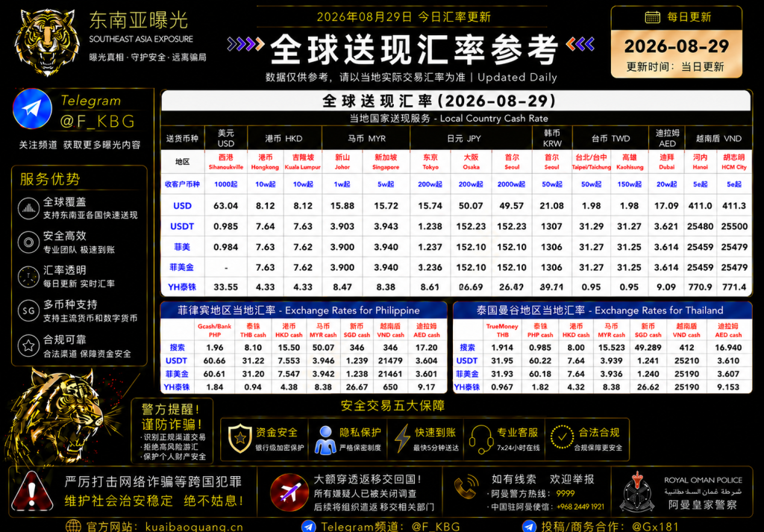
Task: Click the ROYAL OMAN POLICE text
Action: 703,480
